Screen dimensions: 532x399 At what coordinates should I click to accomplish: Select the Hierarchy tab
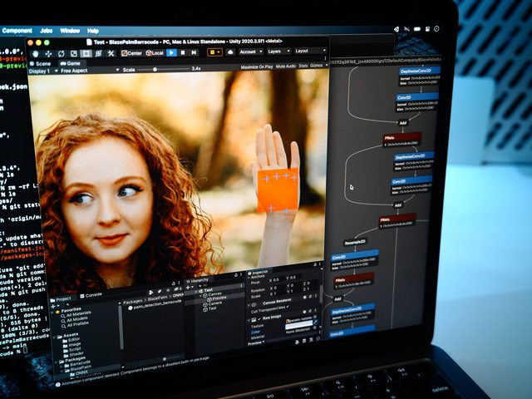(198, 280)
